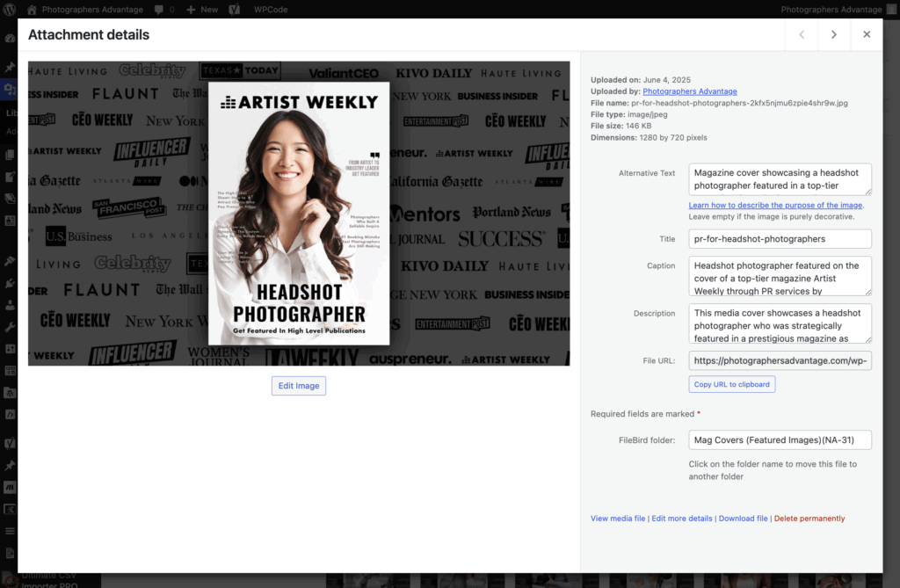
Task: Open the Yoast icon in admin bar
Action: click(234, 10)
